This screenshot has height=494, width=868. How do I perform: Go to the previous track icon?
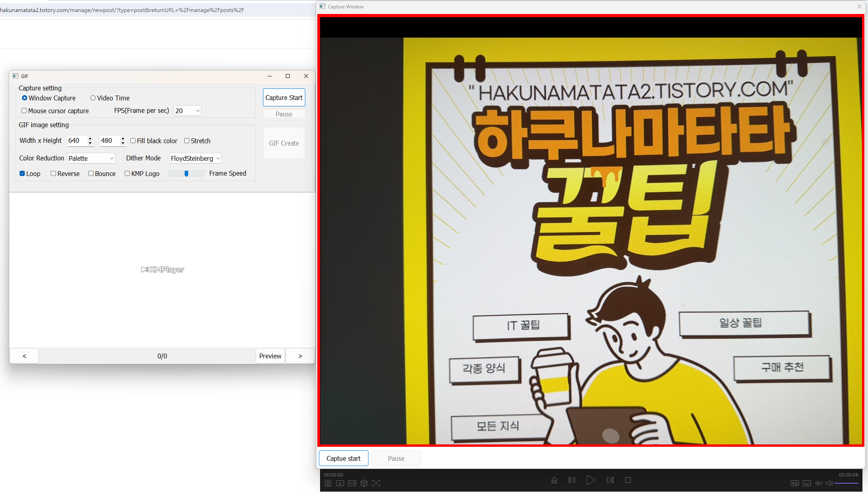(572, 480)
